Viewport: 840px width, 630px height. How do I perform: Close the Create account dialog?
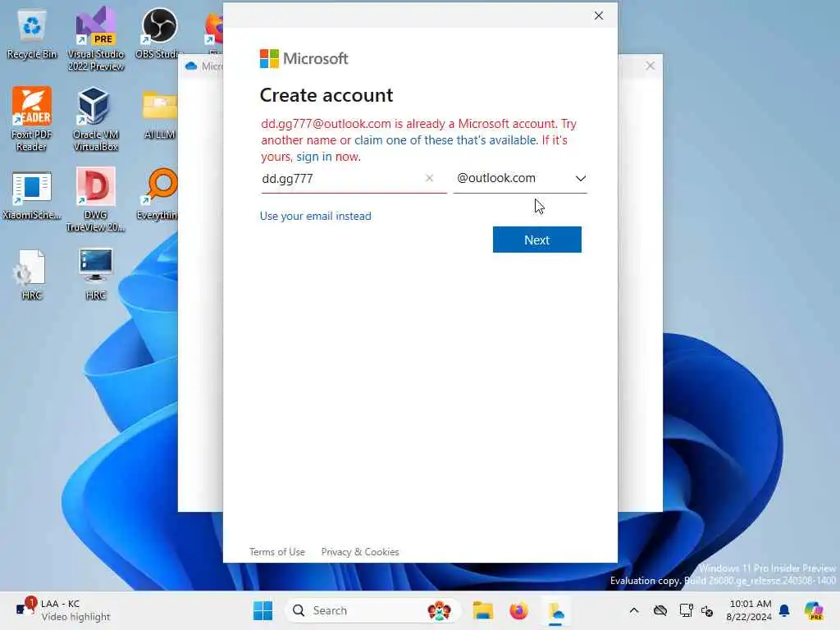coord(598,16)
